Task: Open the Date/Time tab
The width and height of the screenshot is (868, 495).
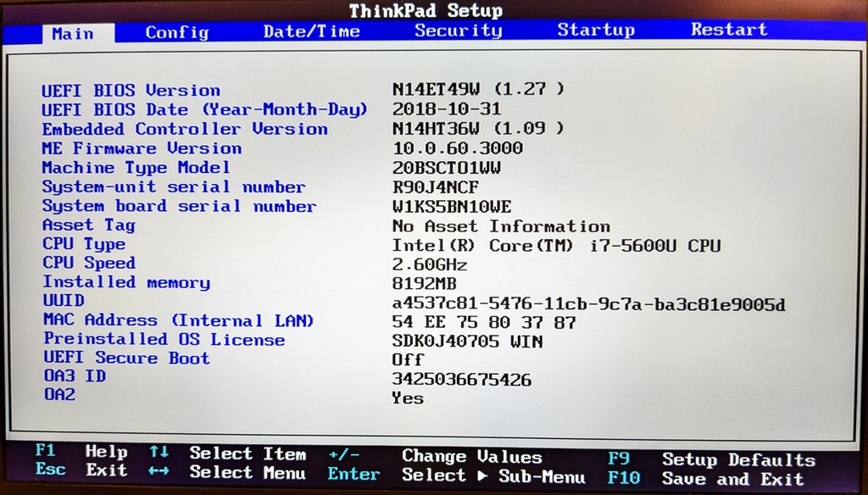Action: (x=312, y=31)
